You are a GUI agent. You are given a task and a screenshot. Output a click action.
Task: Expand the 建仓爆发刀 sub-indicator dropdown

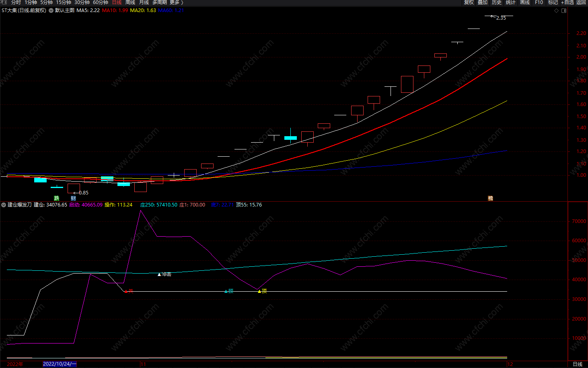4,205
